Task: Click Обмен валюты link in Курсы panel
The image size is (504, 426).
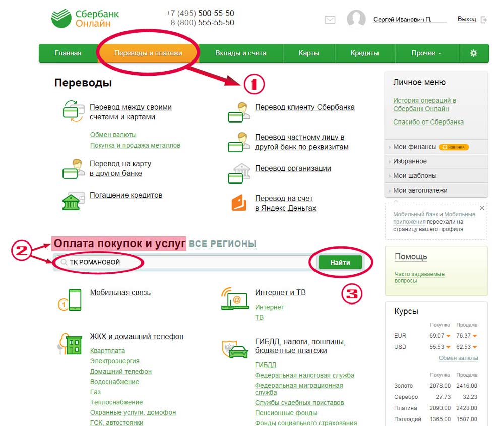Action: [458, 358]
